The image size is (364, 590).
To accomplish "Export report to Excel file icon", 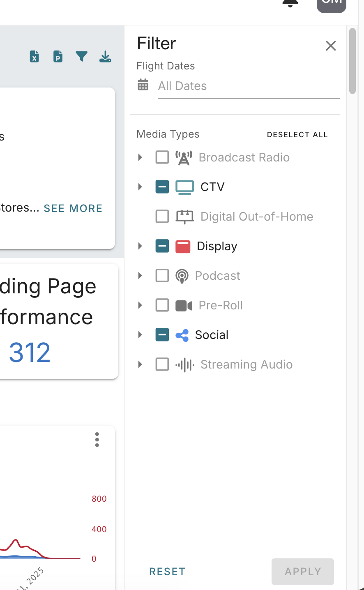I will [x=35, y=56].
